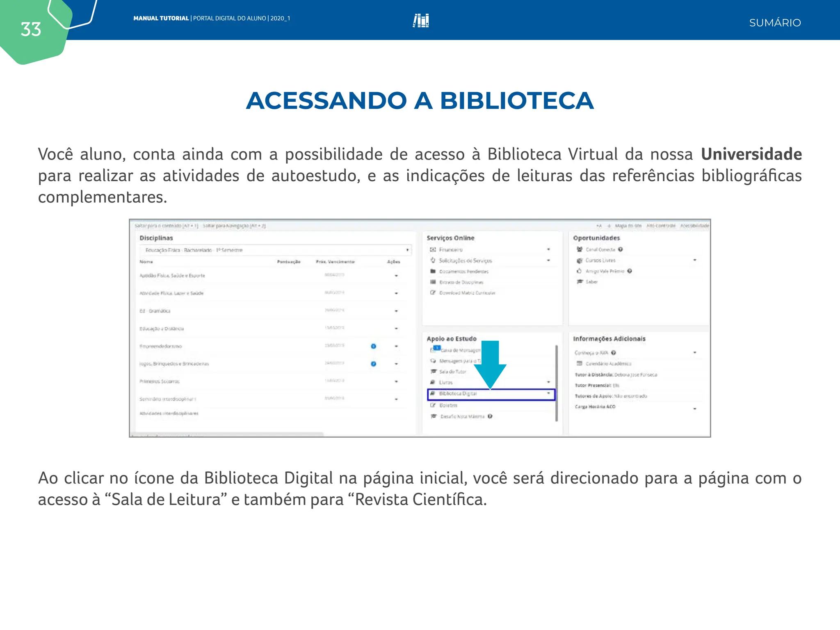
Task: Open the Extrato de Disciplinas link
Action: click(x=461, y=282)
